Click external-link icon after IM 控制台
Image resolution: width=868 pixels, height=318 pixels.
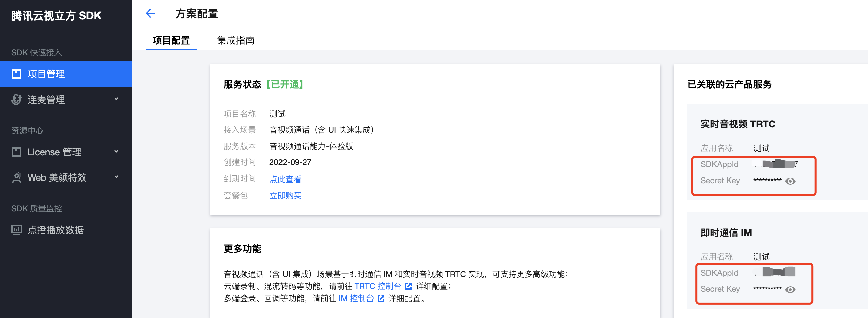click(x=381, y=299)
